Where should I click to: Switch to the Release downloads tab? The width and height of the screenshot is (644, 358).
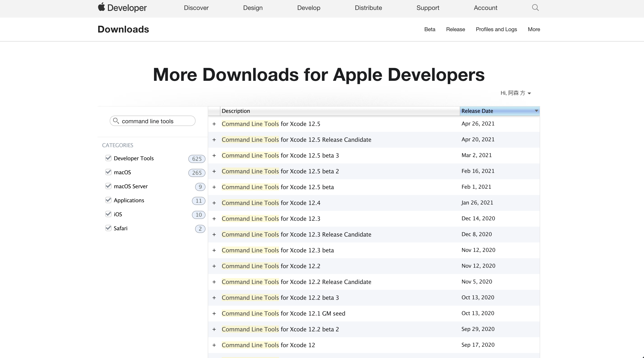[x=455, y=29]
